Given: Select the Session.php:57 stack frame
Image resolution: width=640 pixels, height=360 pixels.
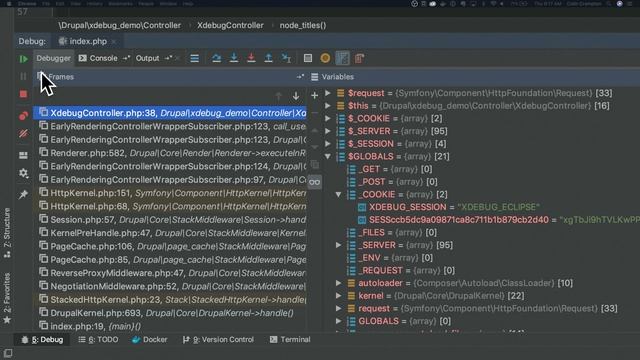Looking at the screenshot, I should coord(170,220).
